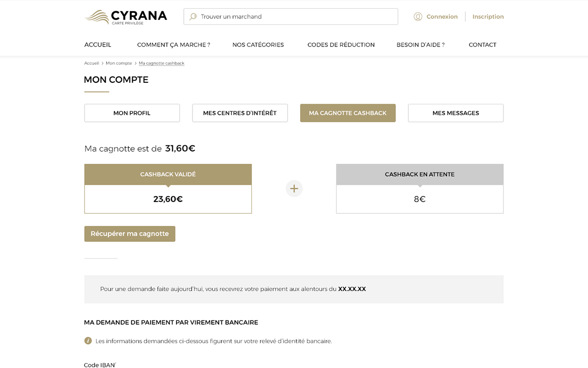
Task: Click Ma cagnotte cashback breadcrumb
Action: 162,63
